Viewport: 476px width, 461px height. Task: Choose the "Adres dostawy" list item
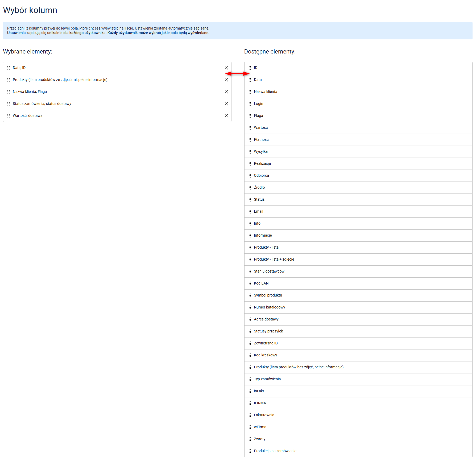[266, 319]
